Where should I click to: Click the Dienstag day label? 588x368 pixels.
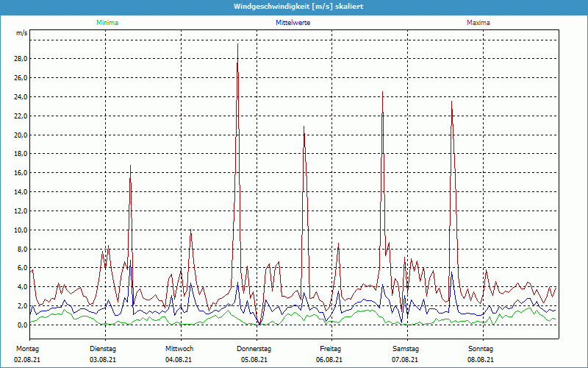point(103,349)
